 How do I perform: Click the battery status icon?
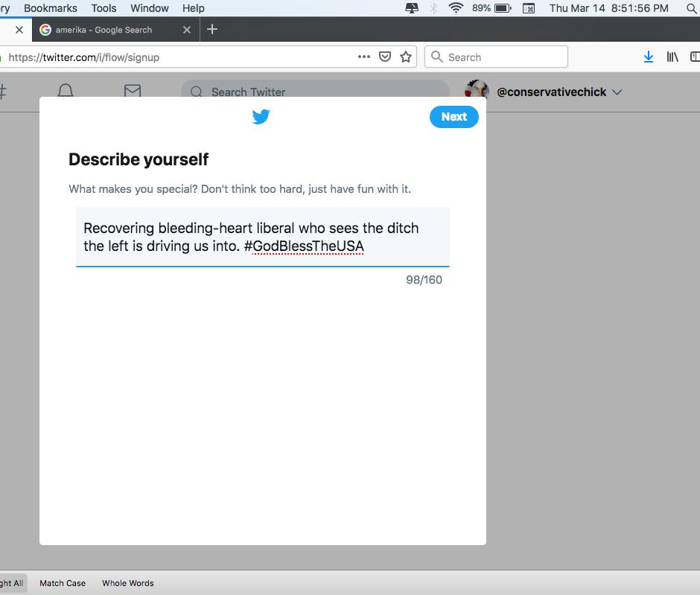coord(503,8)
